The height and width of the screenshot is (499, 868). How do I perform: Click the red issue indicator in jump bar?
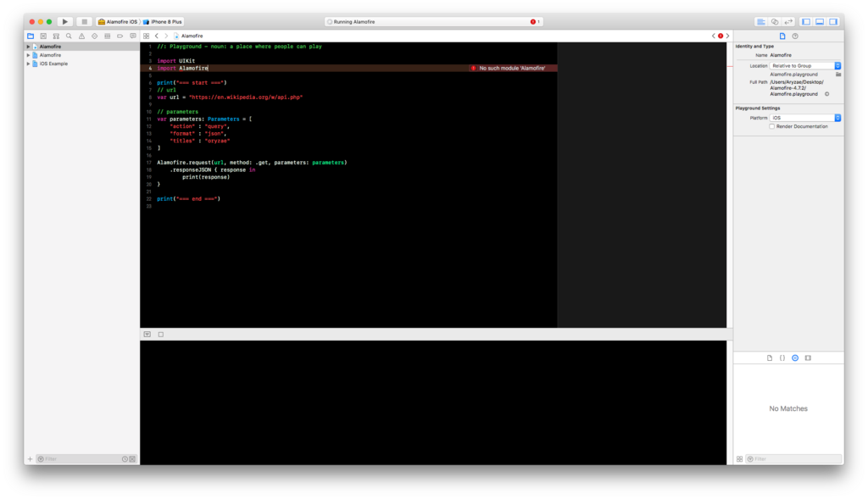(x=721, y=36)
